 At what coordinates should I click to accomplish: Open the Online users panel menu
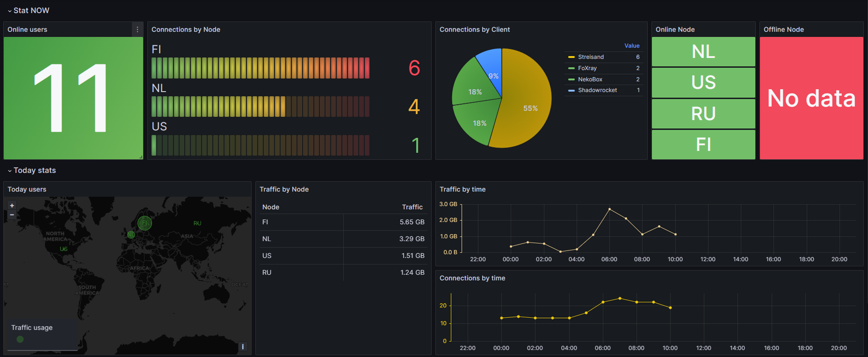(137, 29)
